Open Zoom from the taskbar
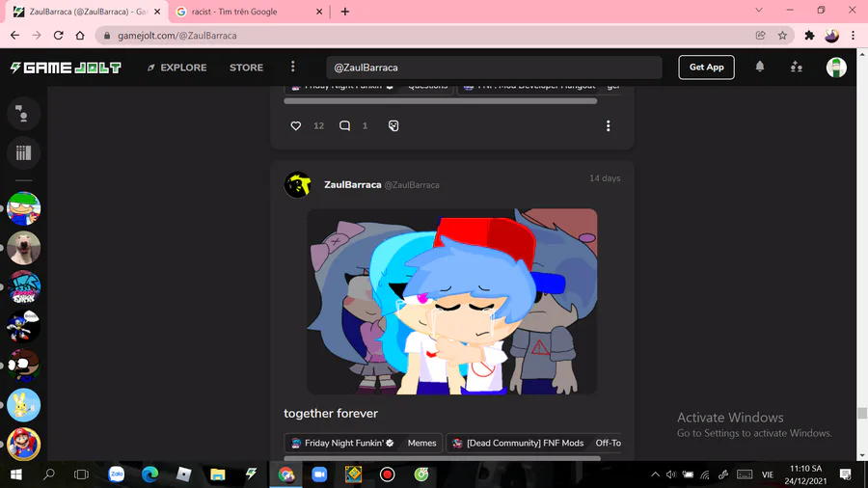This screenshot has height=488, width=868. (319, 474)
